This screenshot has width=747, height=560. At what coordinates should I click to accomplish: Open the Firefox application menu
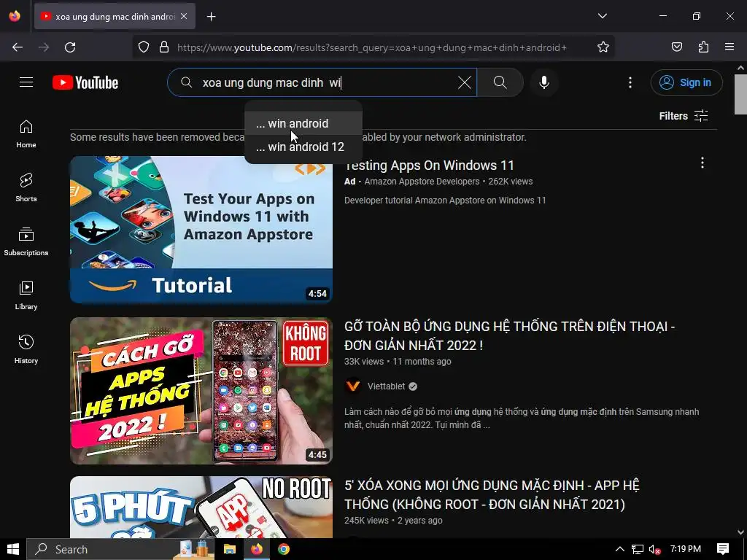[729, 47]
